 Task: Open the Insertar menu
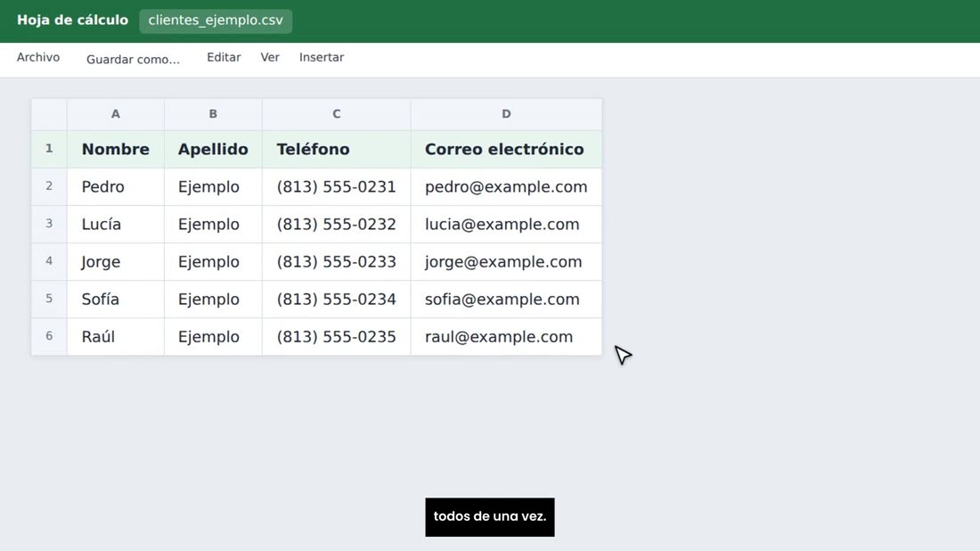click(x=322, y=58)
